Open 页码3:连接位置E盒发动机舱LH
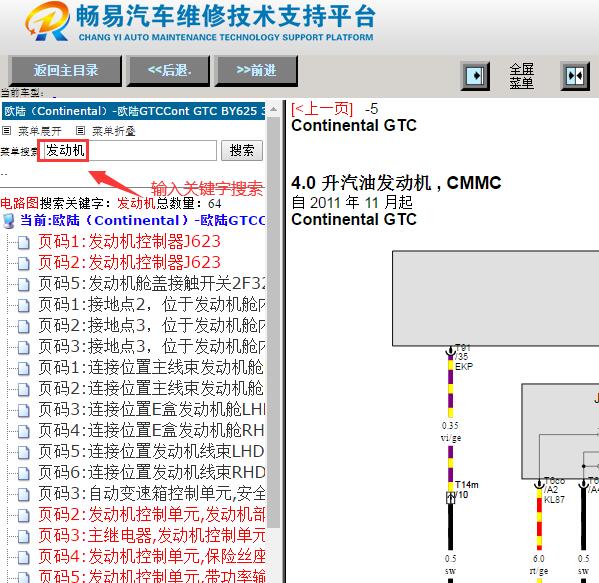This screenshot has width=599, height=583. coord(152,410)
